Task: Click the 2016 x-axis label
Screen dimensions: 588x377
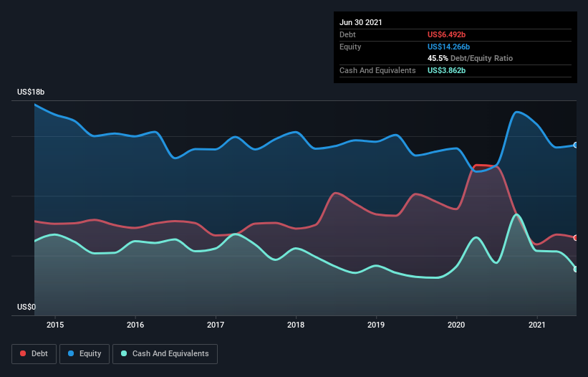Action: (135, 325)
